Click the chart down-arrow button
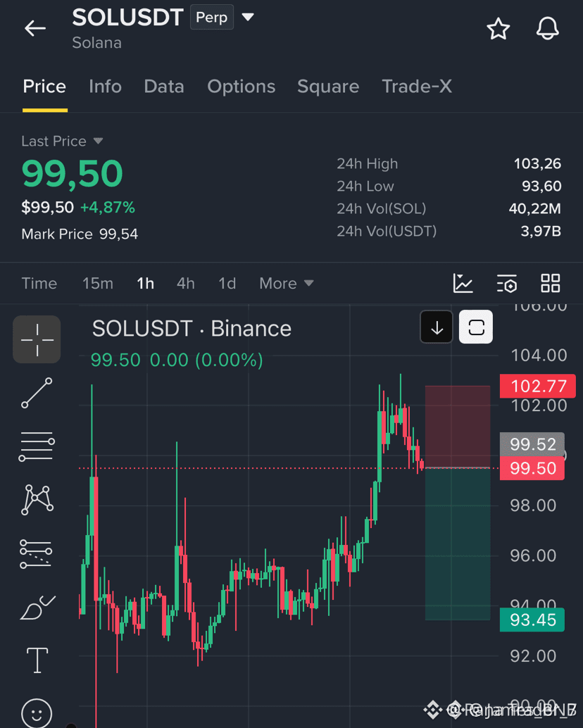Screen dimensions: 583x728 [437, 327]
